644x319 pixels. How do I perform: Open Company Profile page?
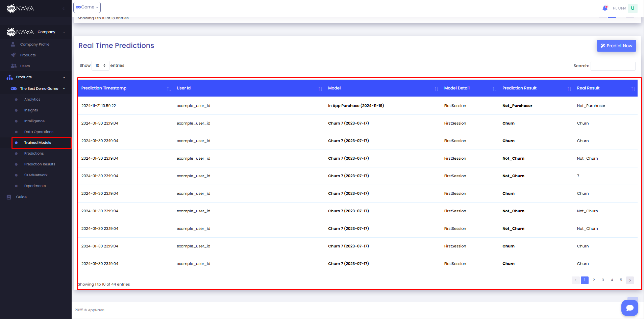pos(35,44)
